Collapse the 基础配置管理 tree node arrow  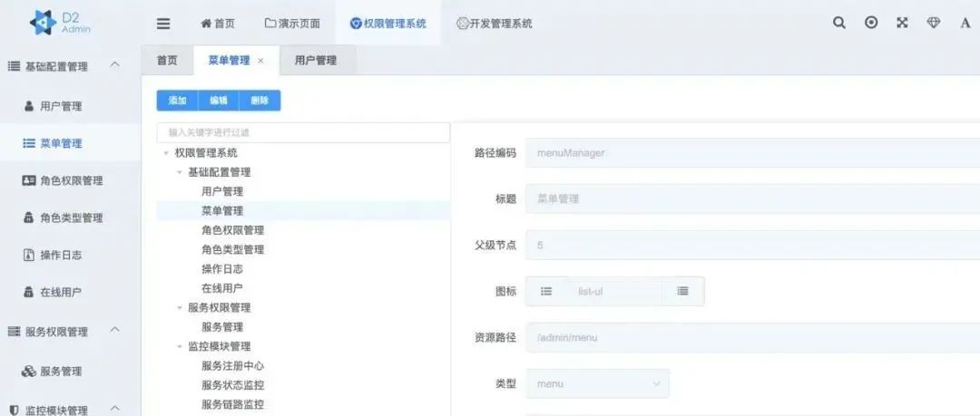180,172
